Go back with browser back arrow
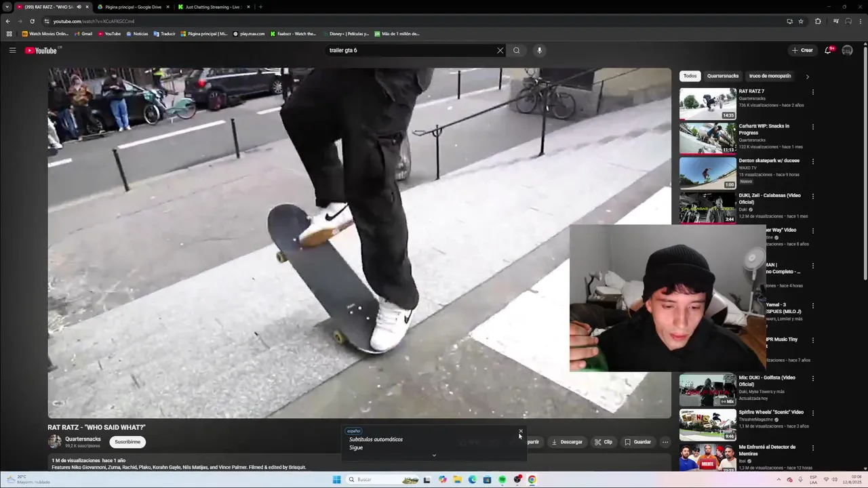 (x=7, y=21)
